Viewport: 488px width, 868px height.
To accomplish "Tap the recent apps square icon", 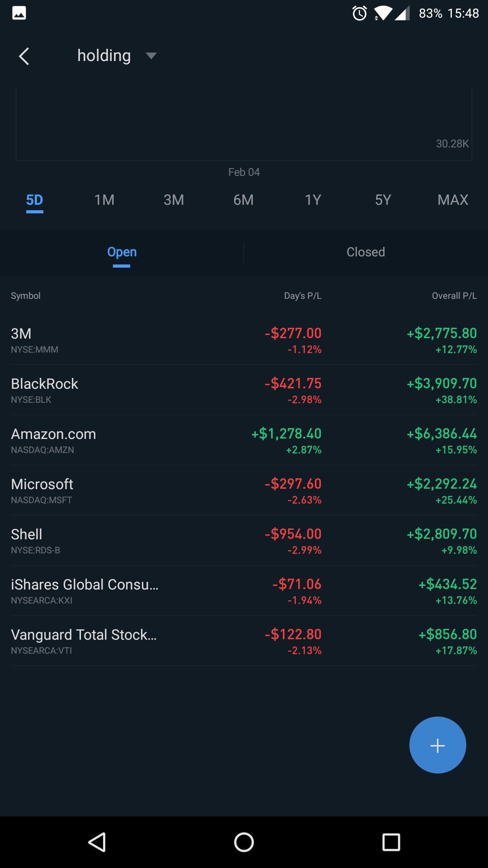I will coord(391,842).
